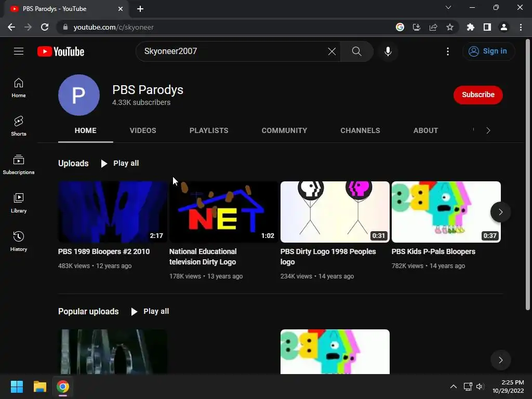This screenshot has height=399, width=532.
Task: Open a new browser tab
Action: pos(140,9)
